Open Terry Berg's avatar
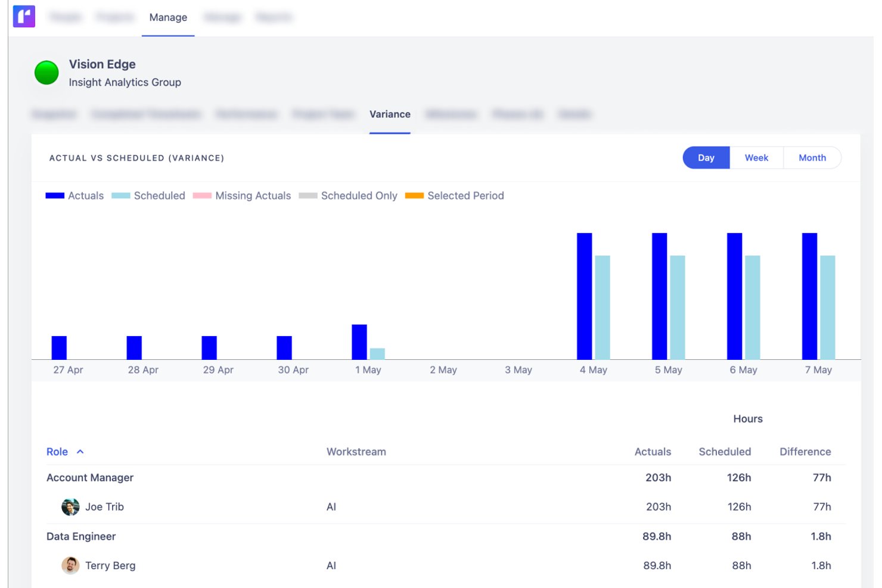 pos(70,565)
